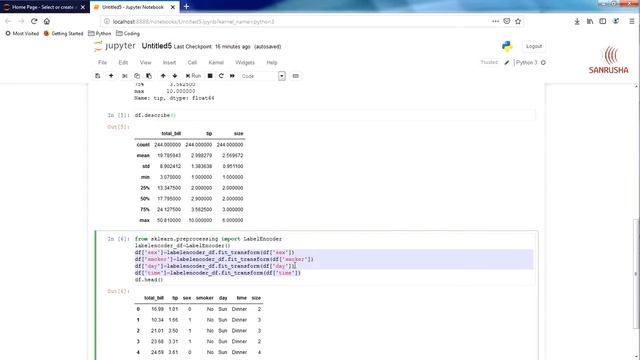
Task: Paste cells below with clipboard icon
Action: tap(149, 76)
